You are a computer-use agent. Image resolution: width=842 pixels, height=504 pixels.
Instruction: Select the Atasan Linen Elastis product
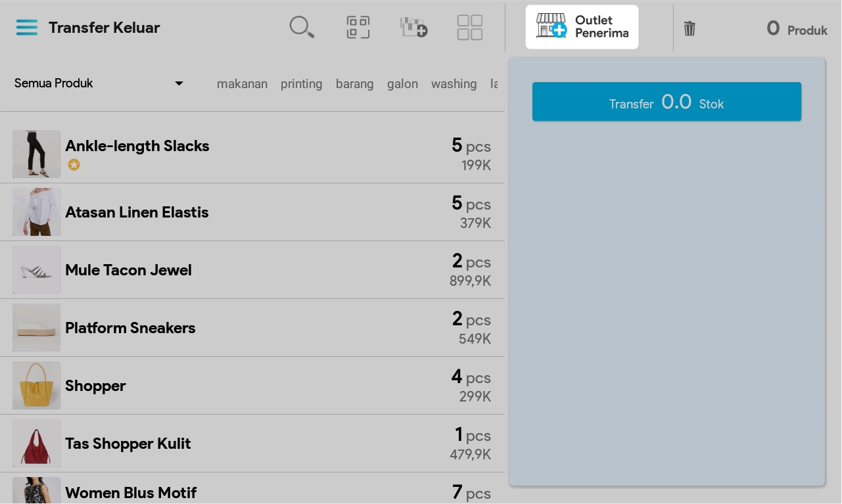(x=137, y=212)
